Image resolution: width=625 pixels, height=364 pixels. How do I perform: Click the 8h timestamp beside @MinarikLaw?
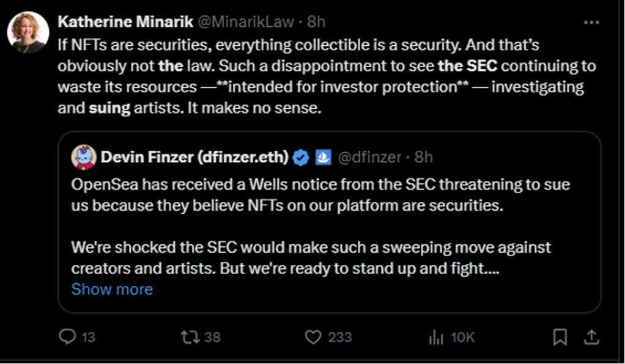click(316, 22)
